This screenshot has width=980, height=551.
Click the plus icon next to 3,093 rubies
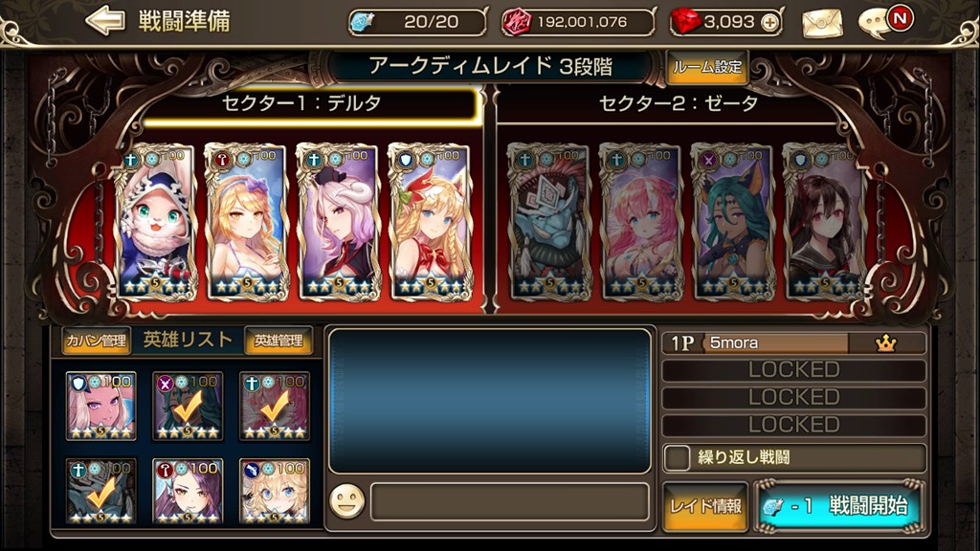[769, 23]
